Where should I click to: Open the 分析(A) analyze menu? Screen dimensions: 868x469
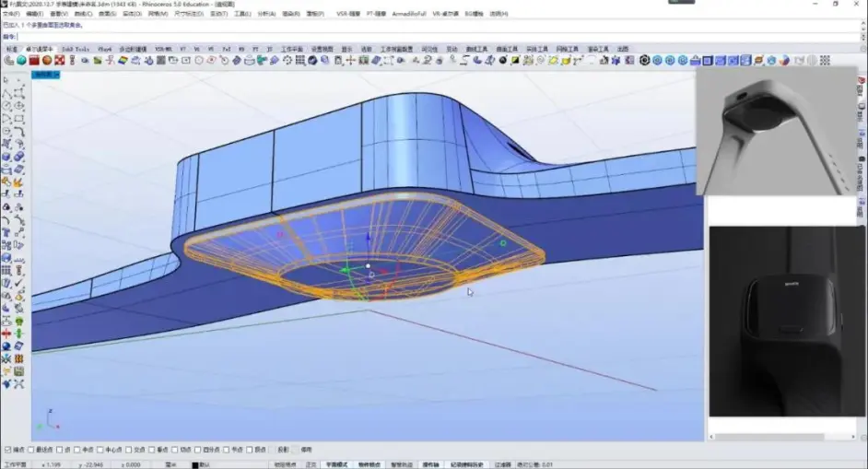pos(266,13)
